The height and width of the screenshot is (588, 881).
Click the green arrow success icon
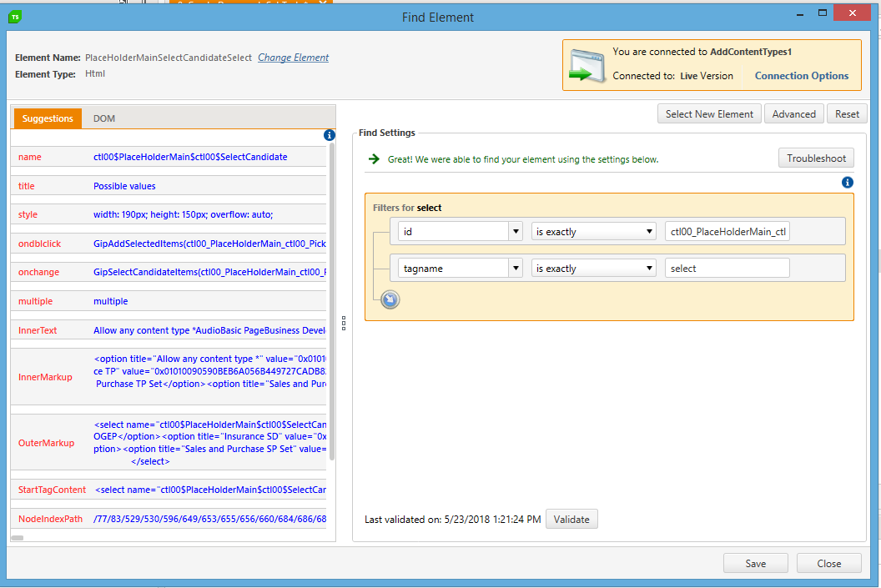pyautogui.click(x=374, y=158)
